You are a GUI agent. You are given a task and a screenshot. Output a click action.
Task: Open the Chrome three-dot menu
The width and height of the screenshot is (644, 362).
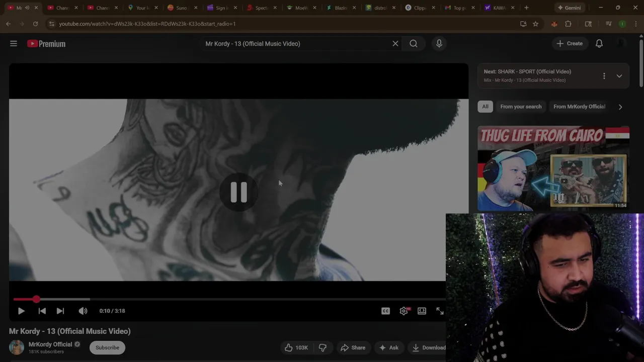[x=635, y=24]
